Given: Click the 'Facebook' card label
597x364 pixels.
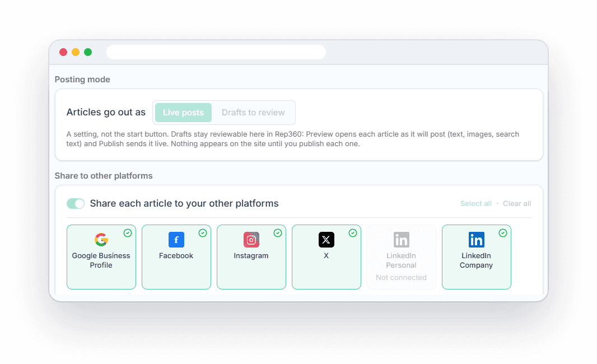Looking at the screenshot, I should [176, 255].
